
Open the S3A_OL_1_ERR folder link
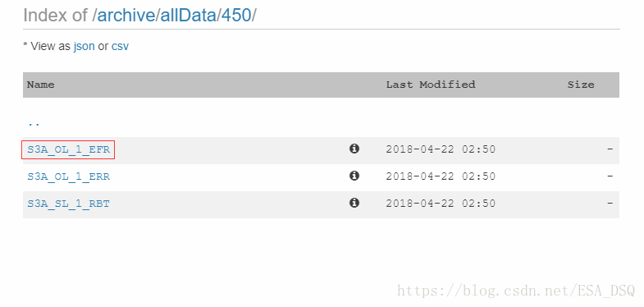click(x=69, y=176)
